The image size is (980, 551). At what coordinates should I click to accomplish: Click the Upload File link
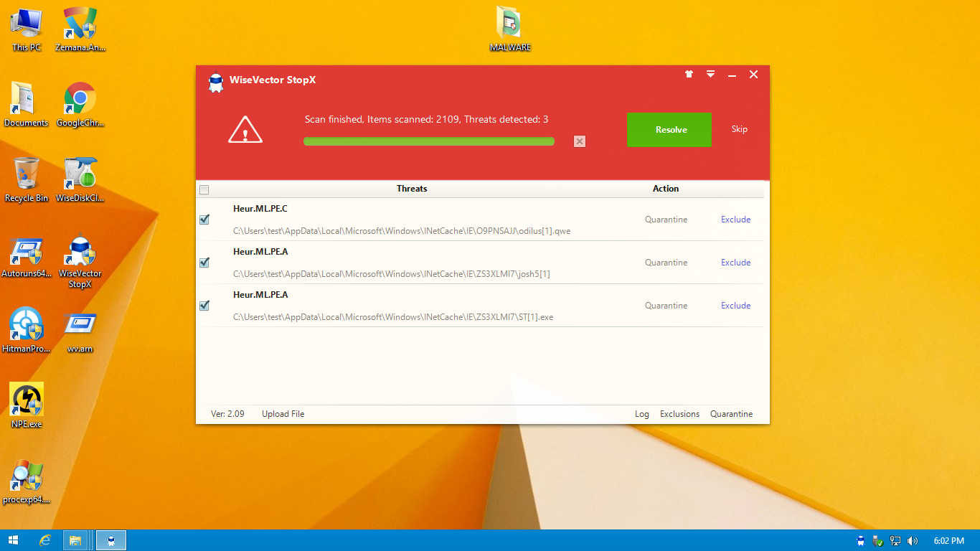283,414
